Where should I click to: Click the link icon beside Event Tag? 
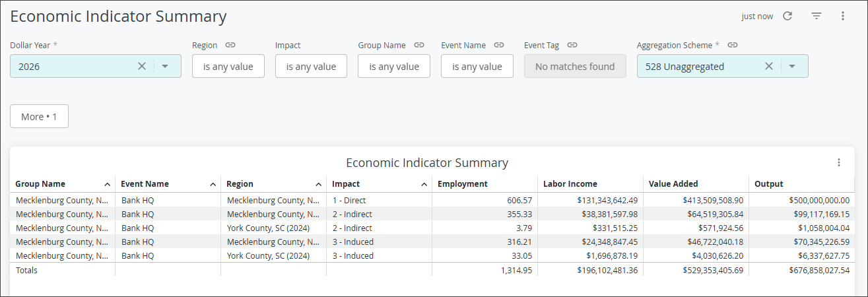click(x=572, y=45)
